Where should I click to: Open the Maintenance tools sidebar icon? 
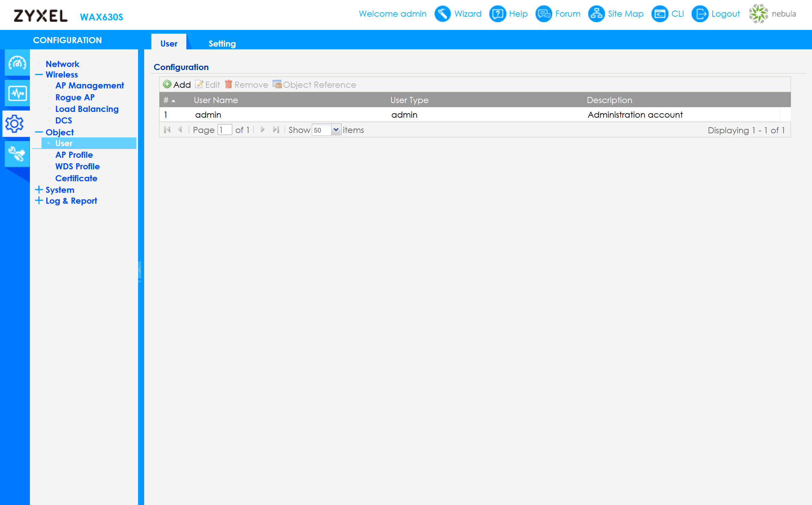17,154
